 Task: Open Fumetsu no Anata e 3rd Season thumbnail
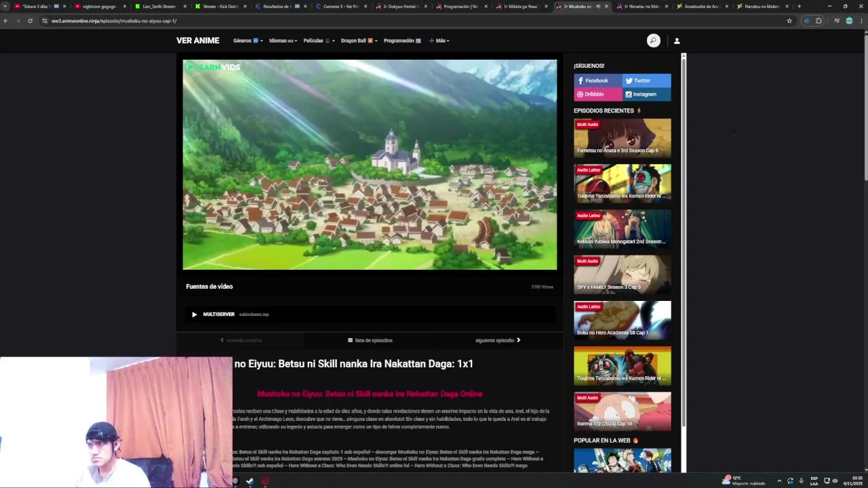point(623,138)
